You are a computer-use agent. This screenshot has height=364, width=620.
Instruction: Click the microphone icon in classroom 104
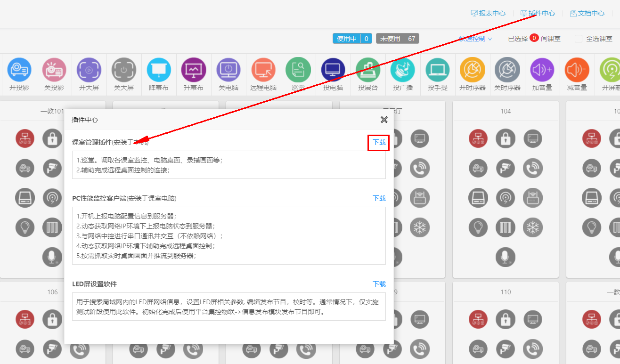506,257
